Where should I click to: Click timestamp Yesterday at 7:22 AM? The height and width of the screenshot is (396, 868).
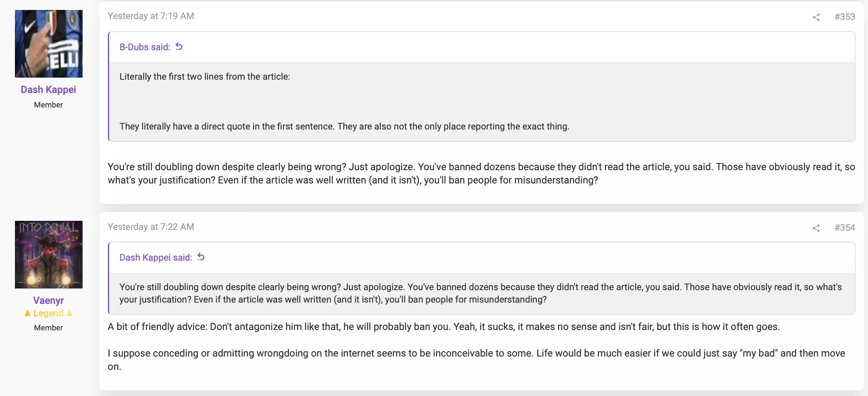click(x=151, y=227)
